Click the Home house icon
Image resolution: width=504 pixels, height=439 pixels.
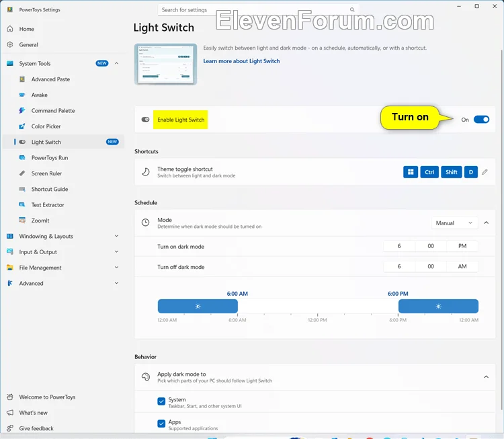click(x=10, y=29)
